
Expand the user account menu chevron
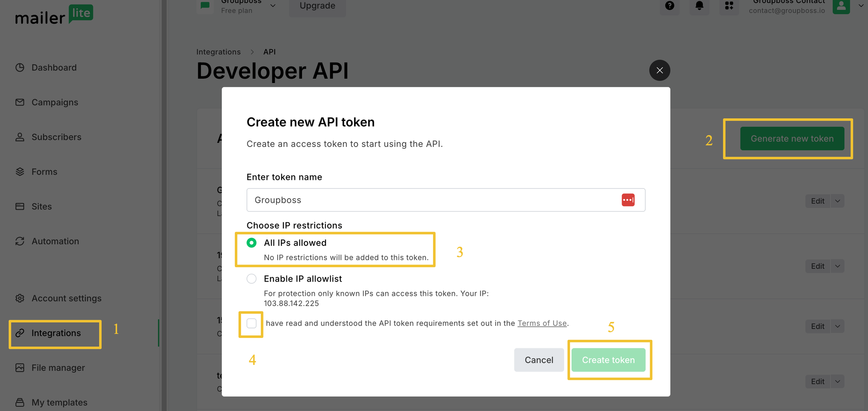861,6
